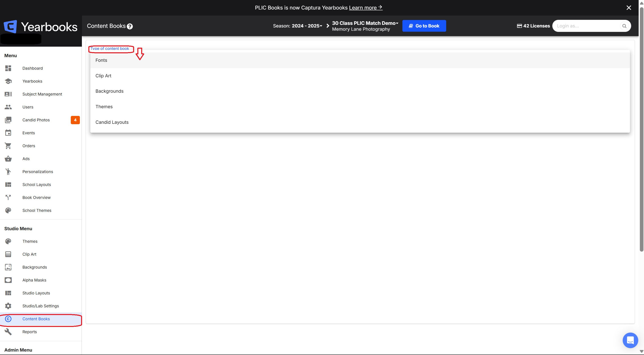The image size is (644, 355).
Task: Click the scrollbar up arrow
Action: click(x=641, y=3)
